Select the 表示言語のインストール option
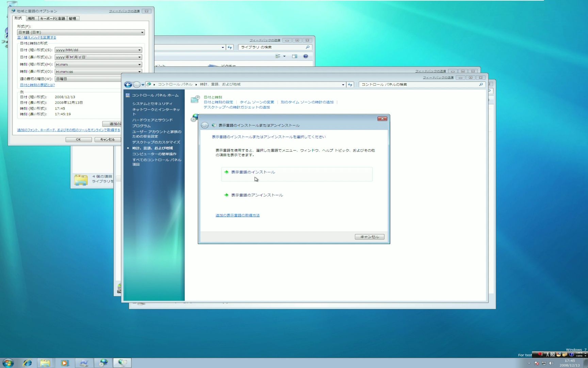The image size is (588, 368). point(252,172)
